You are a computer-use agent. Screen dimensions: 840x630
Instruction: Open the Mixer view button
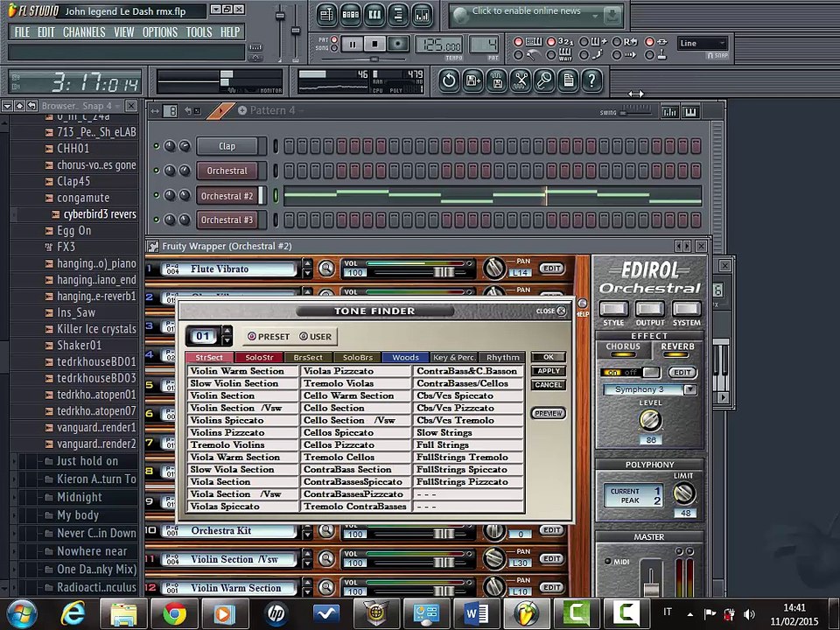(422, 15)
